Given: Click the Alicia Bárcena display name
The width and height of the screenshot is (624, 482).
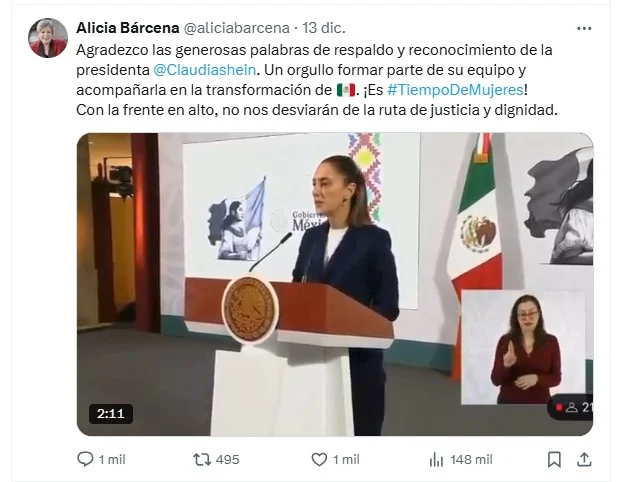Looking at the screenshot, I should (128, 28).
